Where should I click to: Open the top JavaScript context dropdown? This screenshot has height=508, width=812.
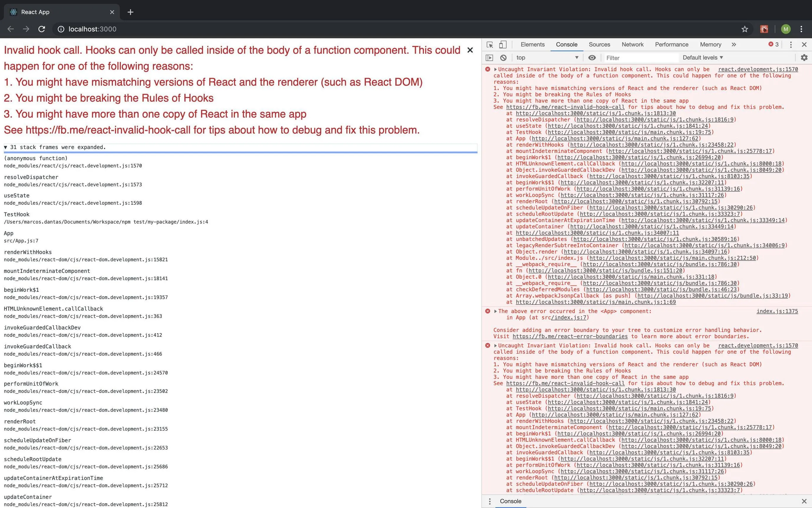click(x=547, y=58)
